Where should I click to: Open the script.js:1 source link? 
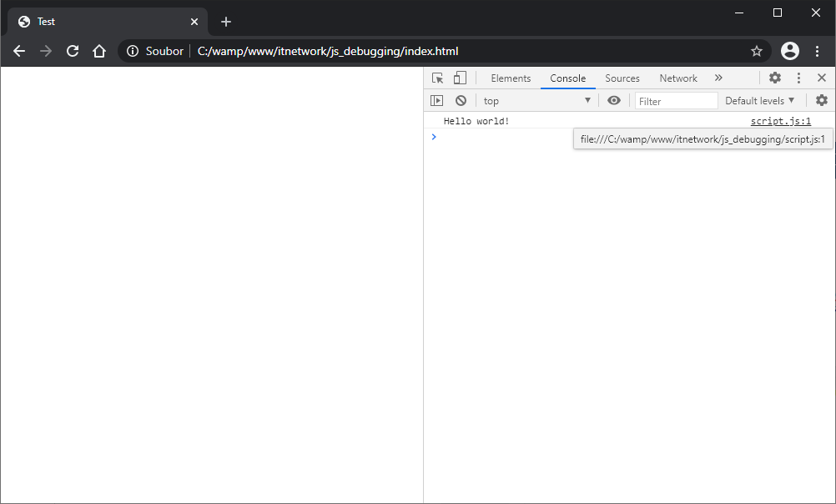click(780, 121)
